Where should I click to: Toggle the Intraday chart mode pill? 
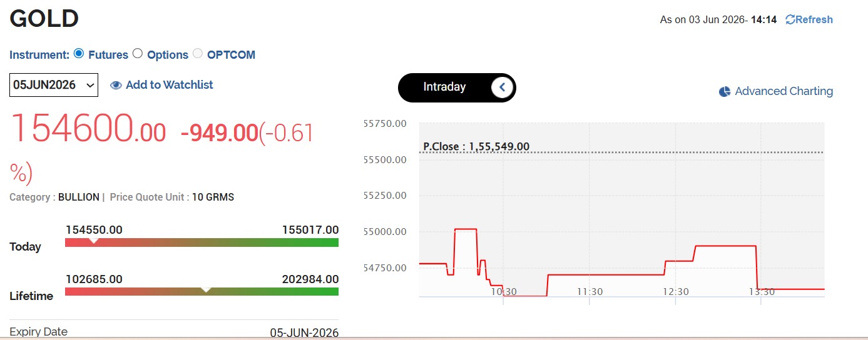[457, 87]
